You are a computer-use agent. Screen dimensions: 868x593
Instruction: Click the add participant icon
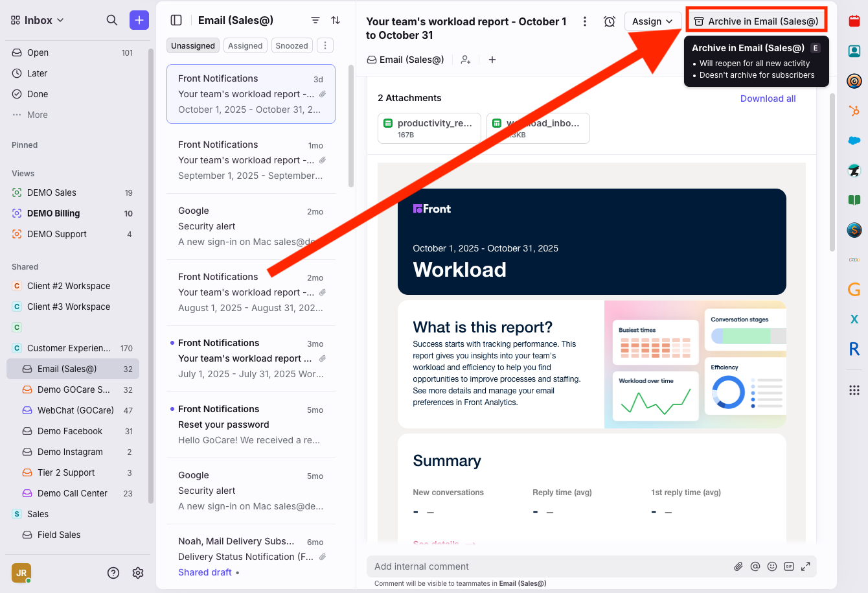466,60
